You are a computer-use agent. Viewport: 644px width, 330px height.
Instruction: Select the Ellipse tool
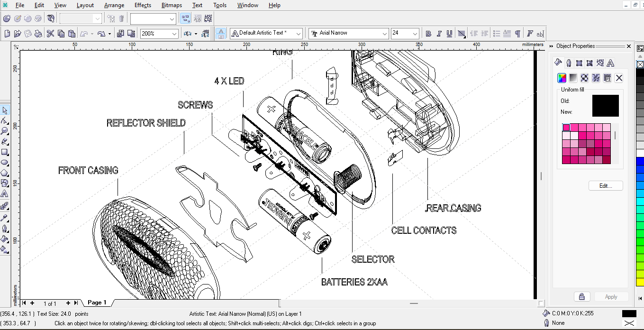point(5,163)
